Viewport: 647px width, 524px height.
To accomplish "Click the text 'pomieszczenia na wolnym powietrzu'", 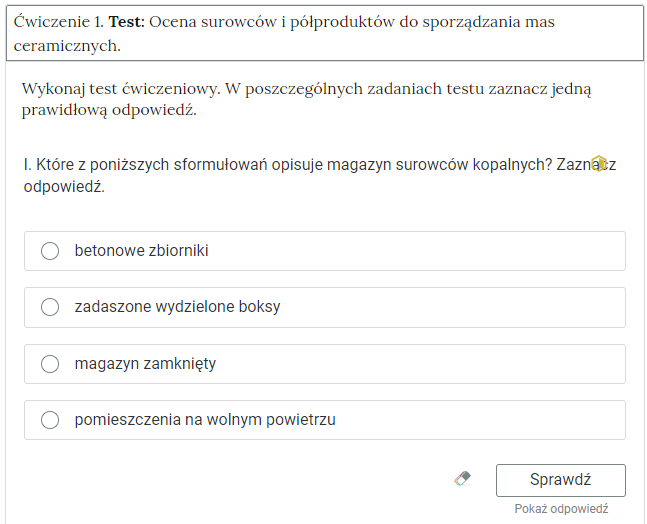I will [x=205, y=420].
